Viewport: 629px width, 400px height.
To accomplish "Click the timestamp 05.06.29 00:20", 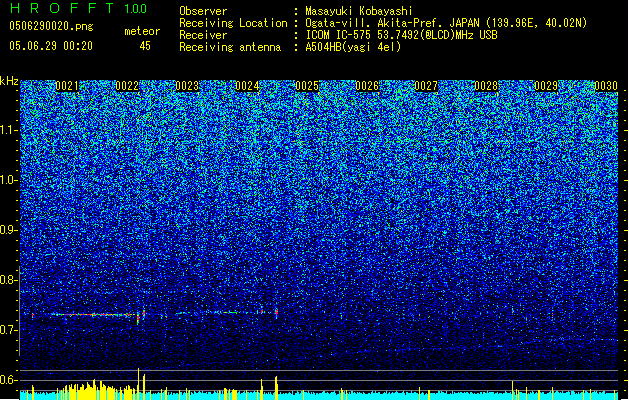I will [51, 46].
